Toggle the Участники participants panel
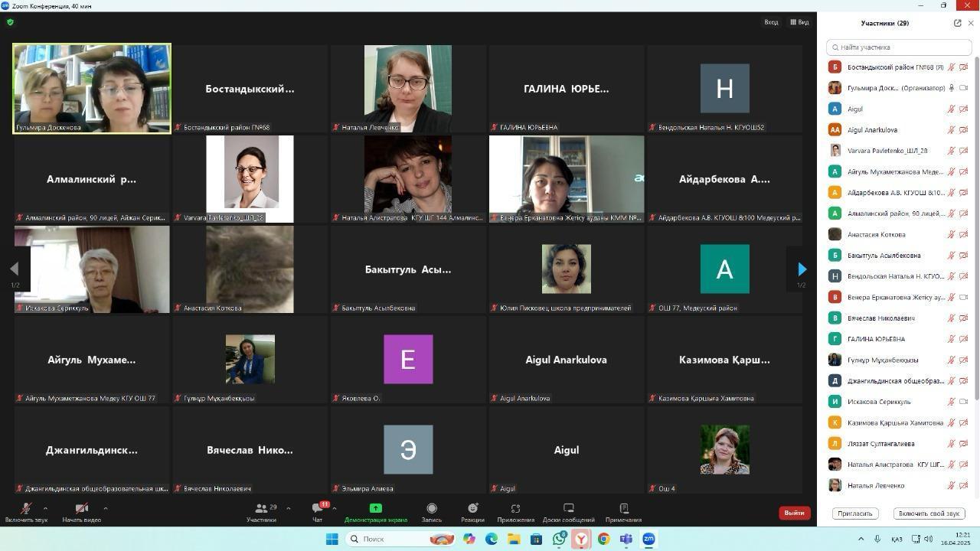This screenshot has width=980, height=551. 261,509
